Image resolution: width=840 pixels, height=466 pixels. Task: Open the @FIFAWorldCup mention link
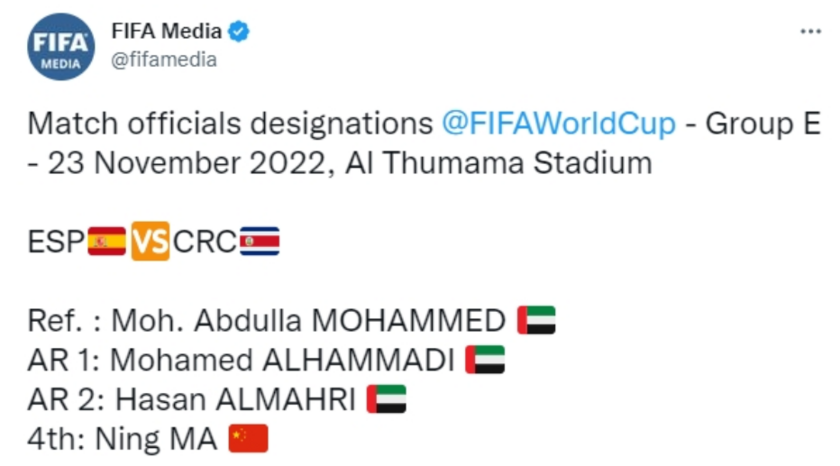(558, 125)
